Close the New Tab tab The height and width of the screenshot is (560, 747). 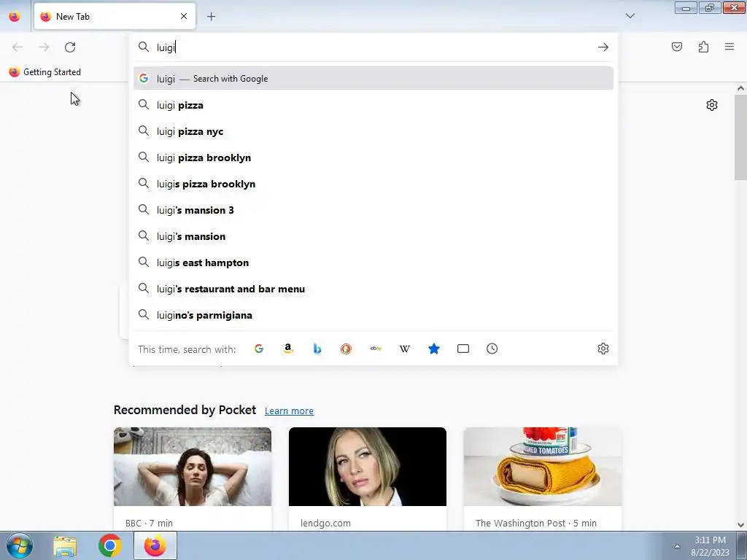[x=184, y=16]
